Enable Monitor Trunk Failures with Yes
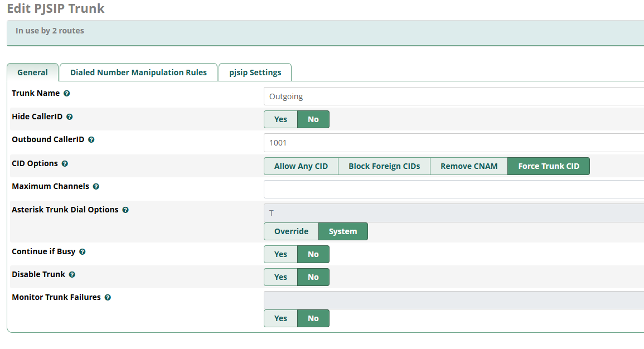644x349 pixels. tap(280, 319)
